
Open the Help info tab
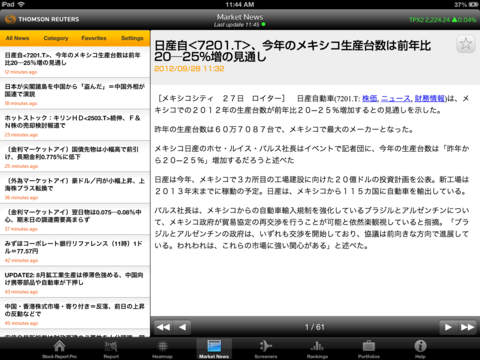click(x=420, y=349)
